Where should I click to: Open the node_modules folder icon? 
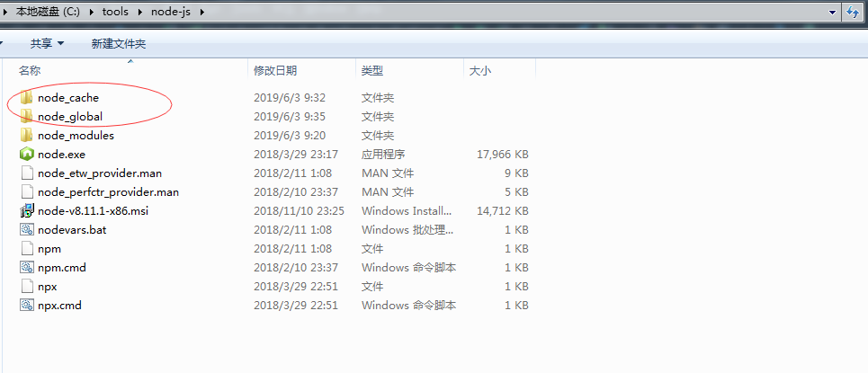pyautogui.click(x=26, y=135)
